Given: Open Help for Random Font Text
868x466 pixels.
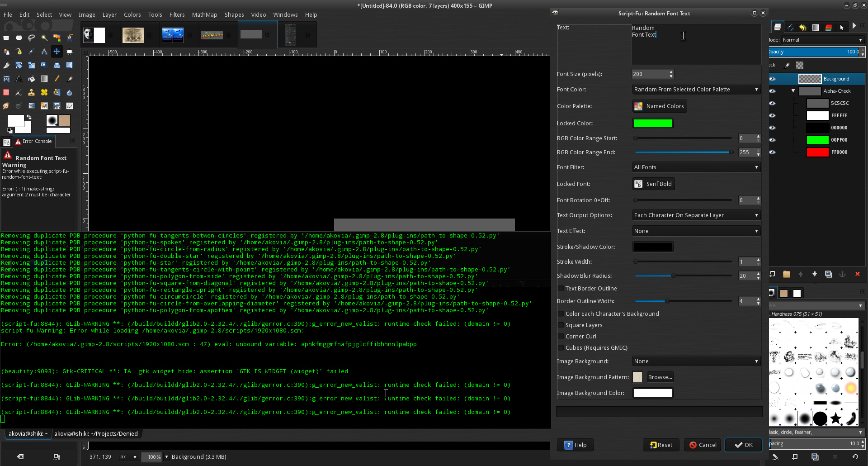Looking at the screenshot, I should [576, 445].
